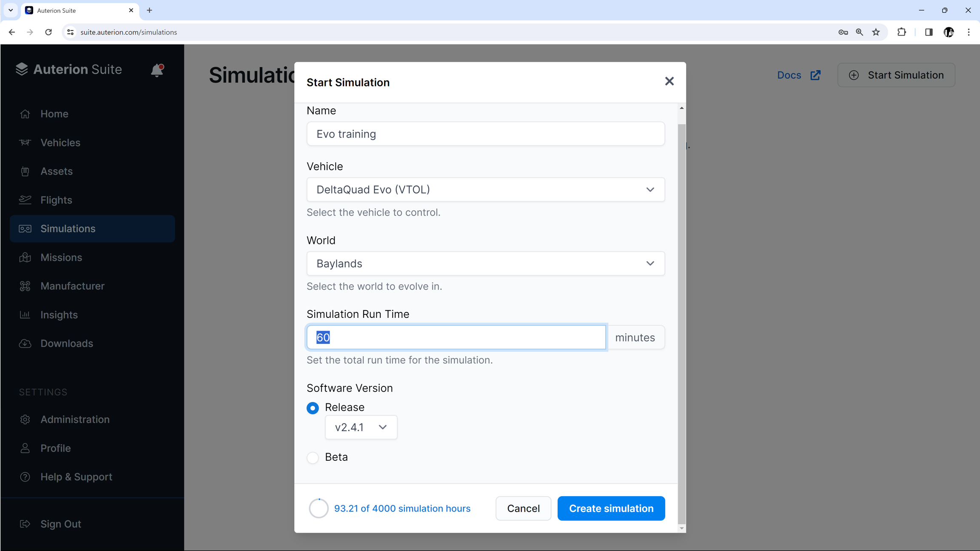Click the Flights plane icon
980x551 pixels.
coord(25,200)
